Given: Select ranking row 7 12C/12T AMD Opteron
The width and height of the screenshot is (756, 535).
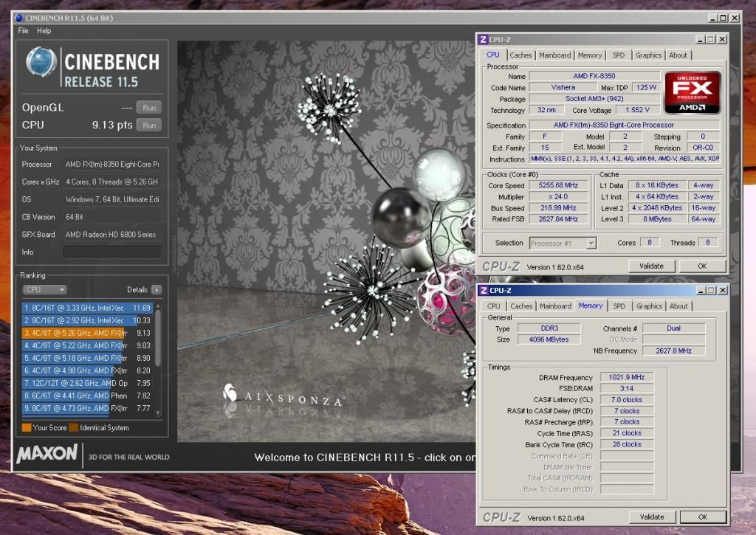Looking at the screenshot, I should [x=87, y=383].
